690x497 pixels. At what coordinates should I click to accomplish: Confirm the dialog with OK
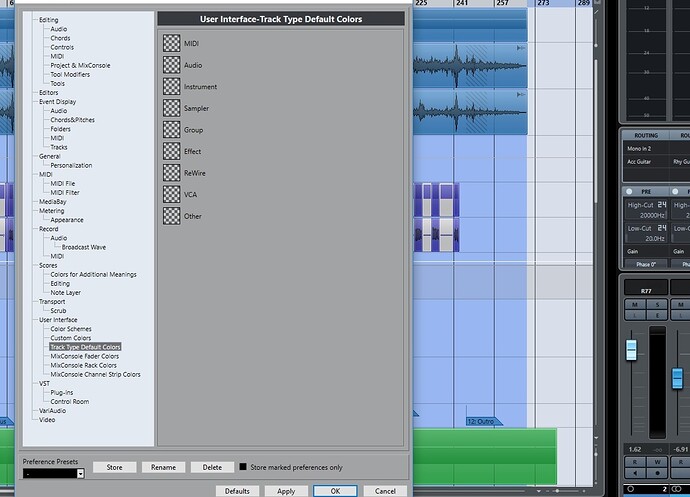tap(335, 491)
